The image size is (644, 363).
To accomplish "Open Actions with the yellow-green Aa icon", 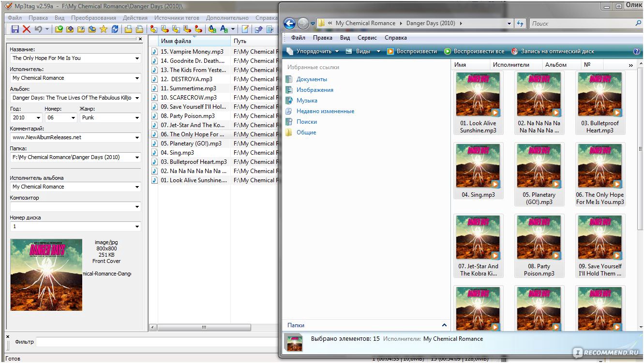I will click(x=212, y=29).
